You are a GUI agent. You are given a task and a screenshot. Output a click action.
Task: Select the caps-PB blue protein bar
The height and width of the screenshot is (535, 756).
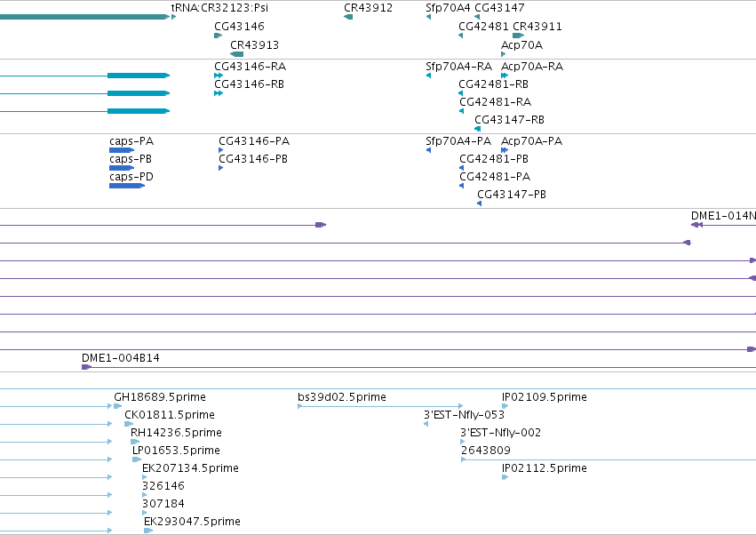(122, 168)
